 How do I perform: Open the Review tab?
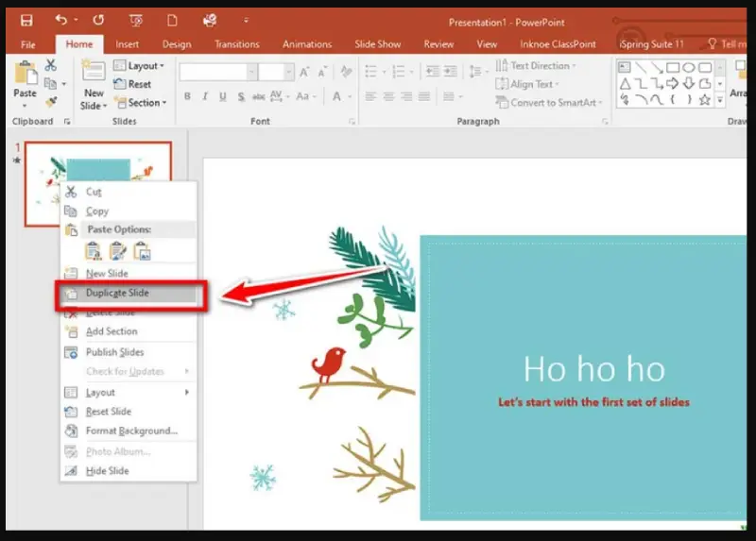click(x=438, y=44)
